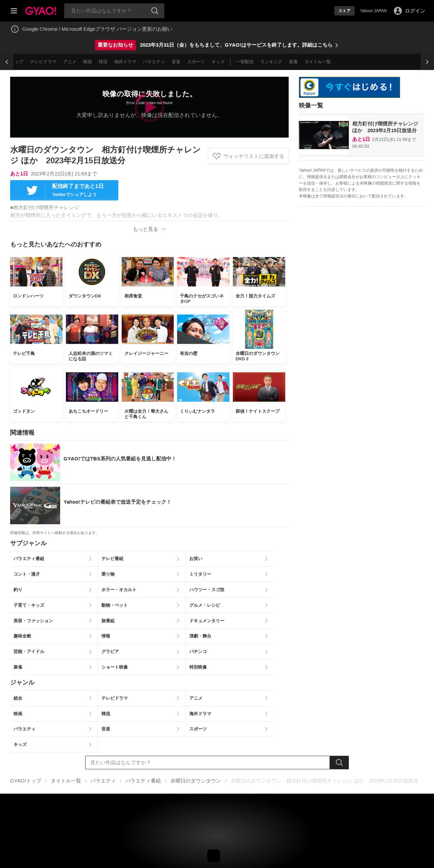The width and height of the screenshot is (434, 868).
Task: Open the 探偵！ナイトスクープ card
Action: [259, 394]
